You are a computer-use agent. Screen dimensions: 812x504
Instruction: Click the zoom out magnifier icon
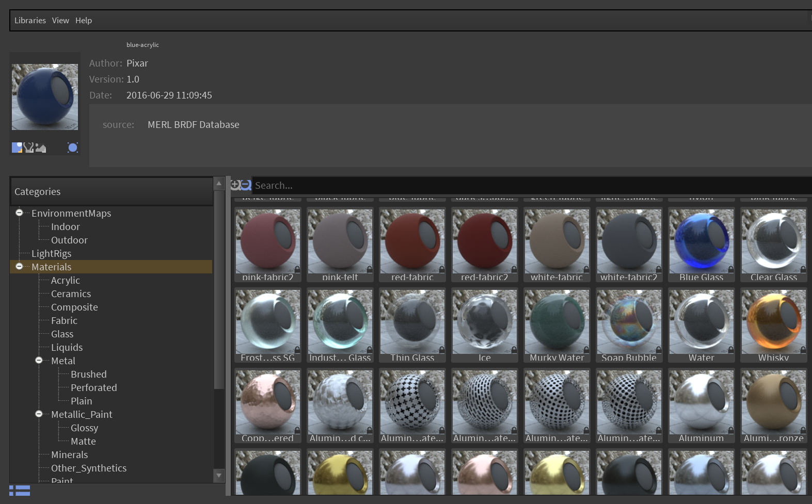246,185
